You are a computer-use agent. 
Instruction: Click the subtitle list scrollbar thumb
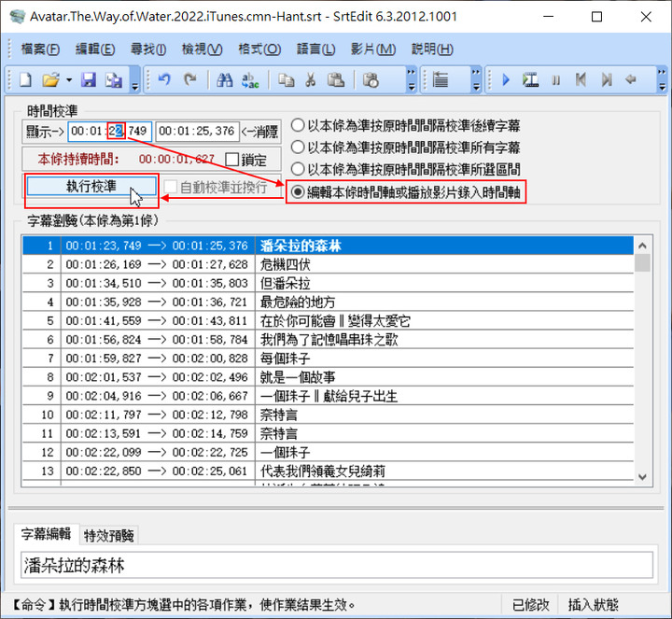(642, 262)
